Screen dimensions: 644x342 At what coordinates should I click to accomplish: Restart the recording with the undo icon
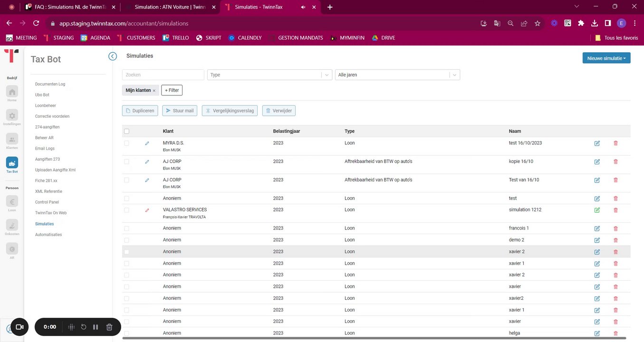point(84,327)
